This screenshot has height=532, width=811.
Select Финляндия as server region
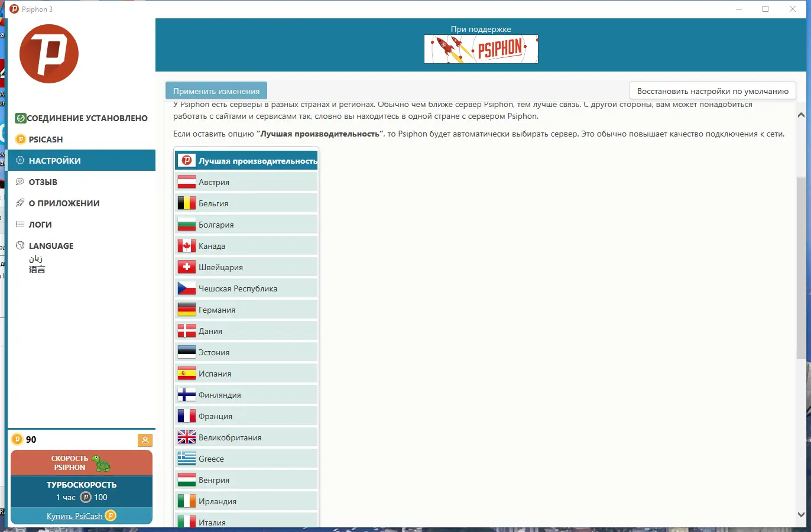[246, 395]
